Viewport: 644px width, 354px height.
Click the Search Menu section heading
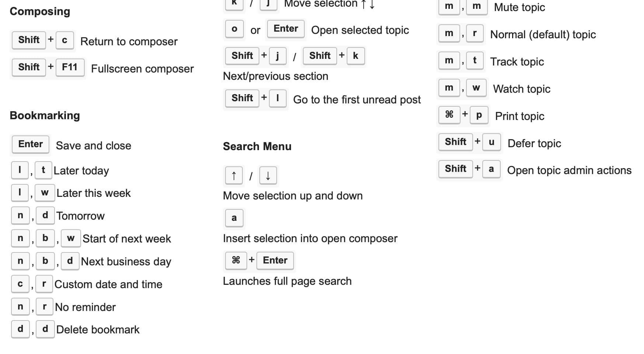tap(257, 146)
